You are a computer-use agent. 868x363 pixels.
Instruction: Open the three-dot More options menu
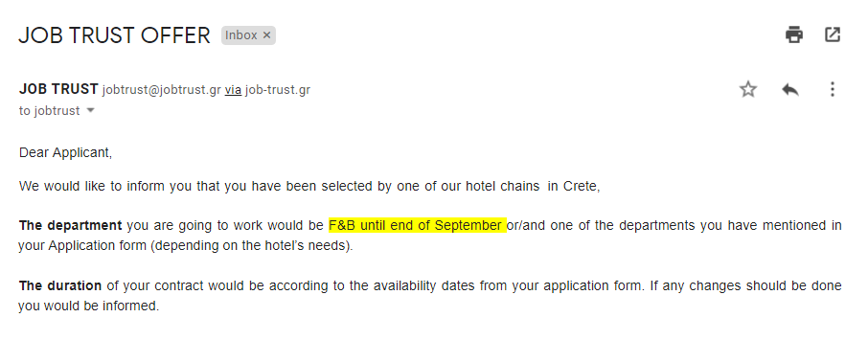pos(832,89)
